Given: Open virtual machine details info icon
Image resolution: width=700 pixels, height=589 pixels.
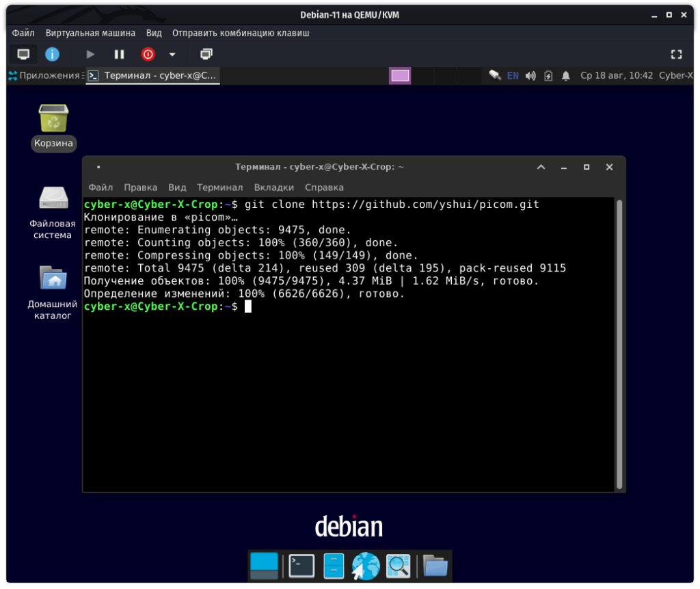Looking at the screenshot, I should coord(52,54).
